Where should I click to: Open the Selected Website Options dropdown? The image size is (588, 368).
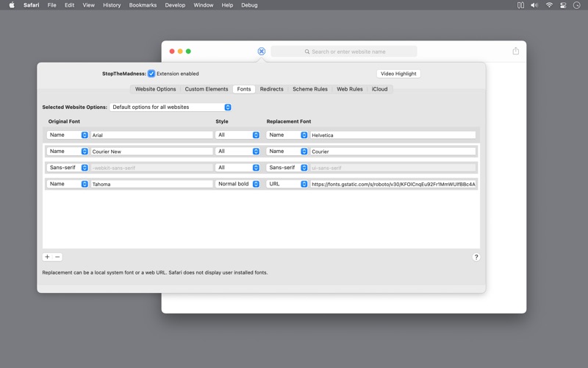(x=171, y=107)
